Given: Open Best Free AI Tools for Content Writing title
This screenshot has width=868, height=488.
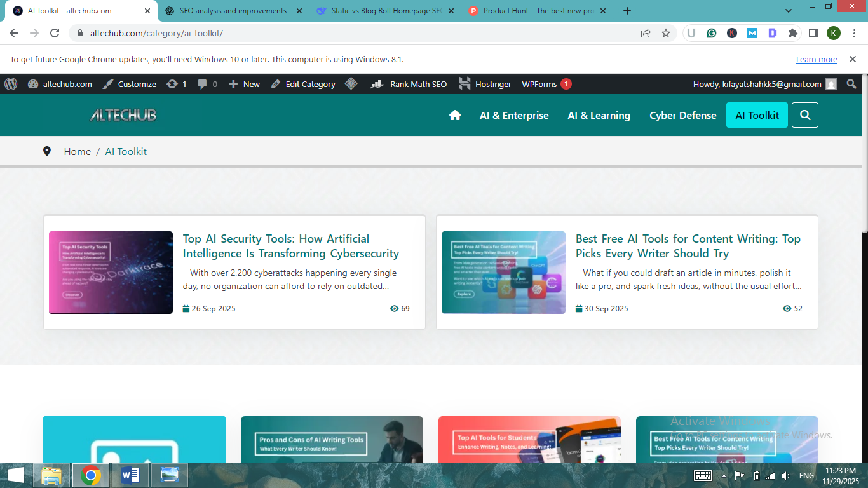Looking at the screenshot, I should pyautogui.click(x=688, y=246).
